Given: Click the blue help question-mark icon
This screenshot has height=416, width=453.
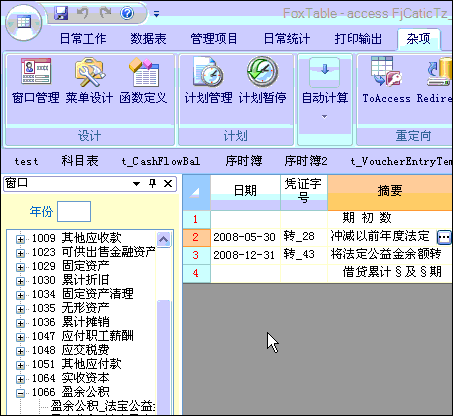Looking at the screenshot, I should (127, 13).
